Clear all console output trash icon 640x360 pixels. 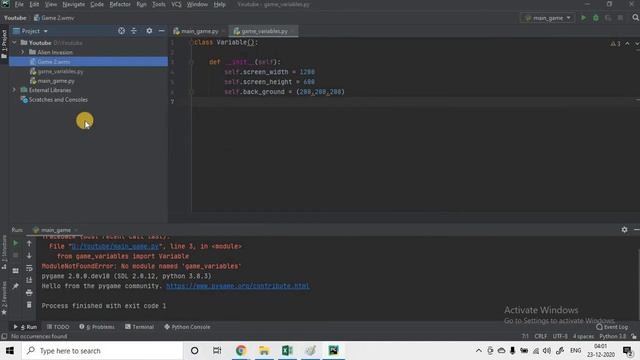click(x=29, y=305)
